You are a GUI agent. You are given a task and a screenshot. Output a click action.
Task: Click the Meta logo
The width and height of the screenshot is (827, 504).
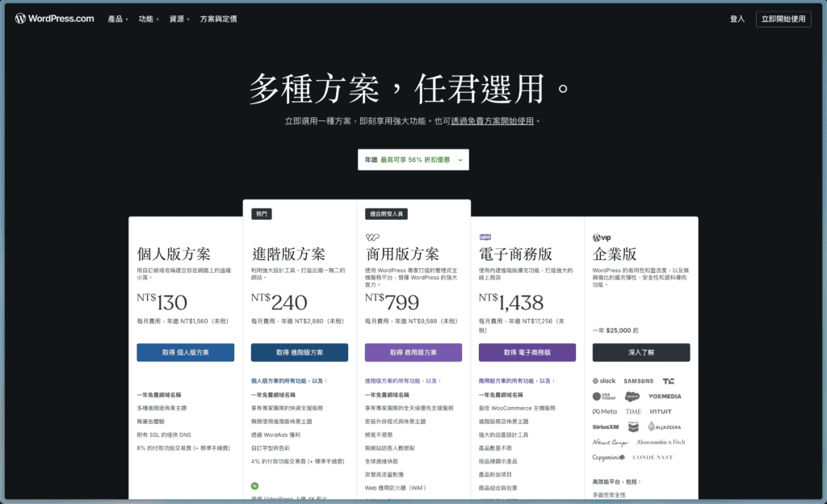coord(605,412)
